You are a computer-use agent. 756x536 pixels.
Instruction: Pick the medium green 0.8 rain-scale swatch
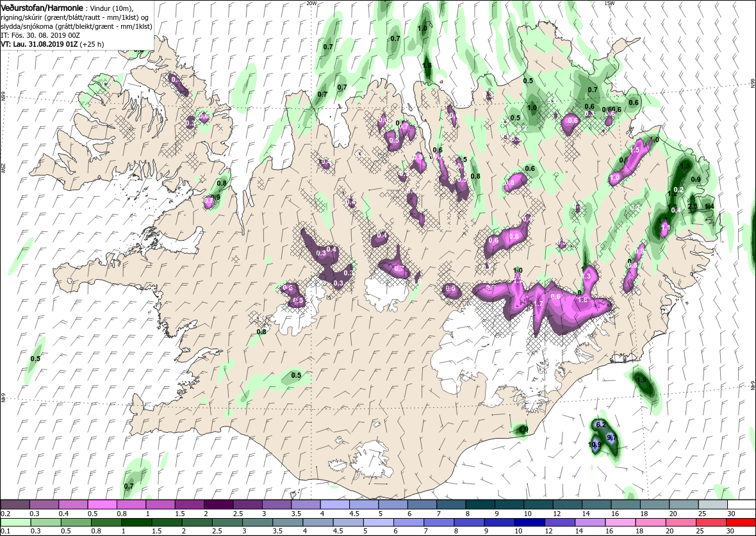106,523
